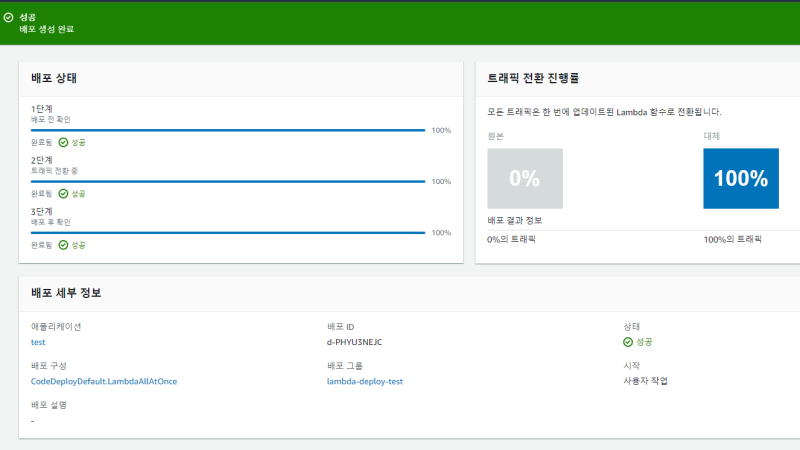Click the 배포 상태 panel heading
This screenshot has height=450, width=800.
[55, 78]
